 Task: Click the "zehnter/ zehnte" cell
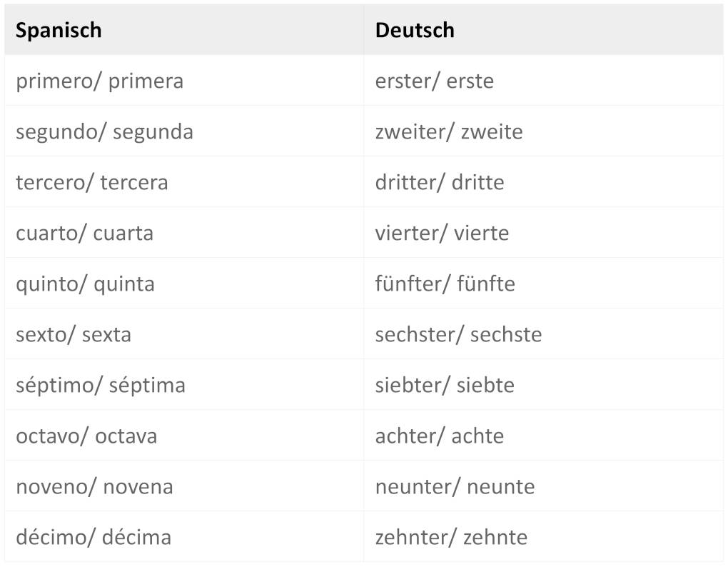(451, 537)
